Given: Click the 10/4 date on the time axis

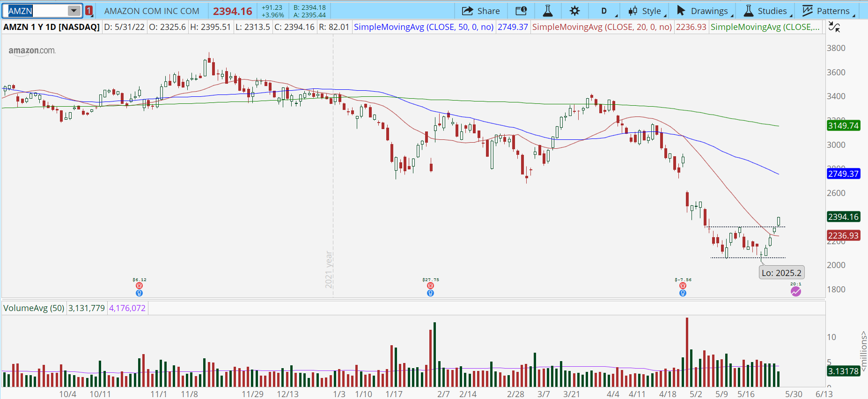Looking at the screenshot, I should tap(68, 394).
